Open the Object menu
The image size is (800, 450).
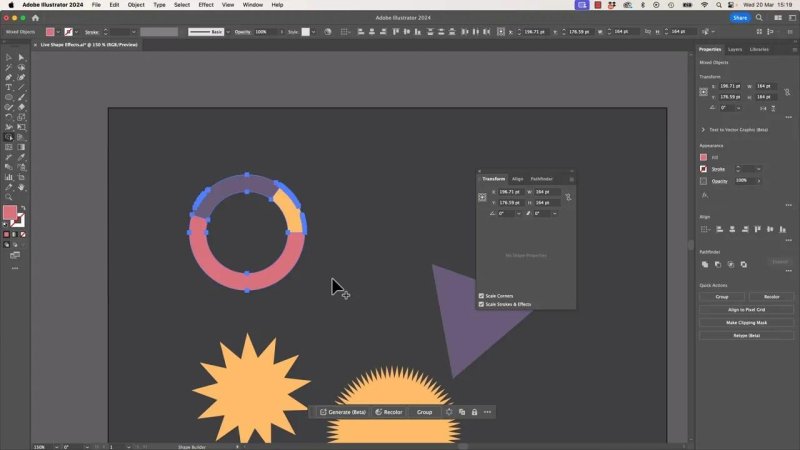(x=136, y=5)
